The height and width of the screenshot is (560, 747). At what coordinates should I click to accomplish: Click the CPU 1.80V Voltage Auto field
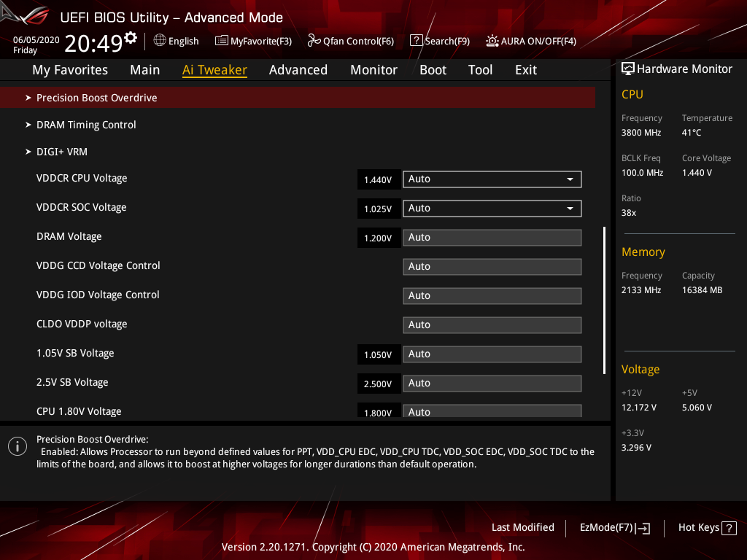[x=492, y=411]
